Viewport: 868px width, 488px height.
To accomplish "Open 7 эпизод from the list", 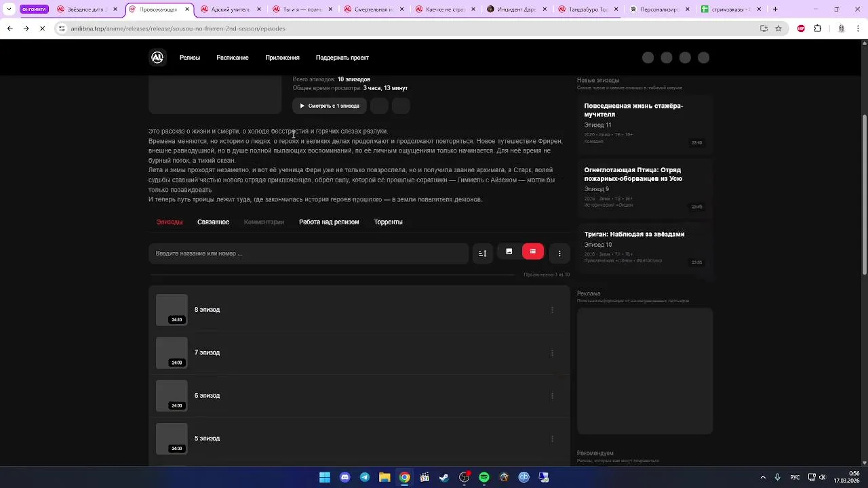I will tap(359, 352).
